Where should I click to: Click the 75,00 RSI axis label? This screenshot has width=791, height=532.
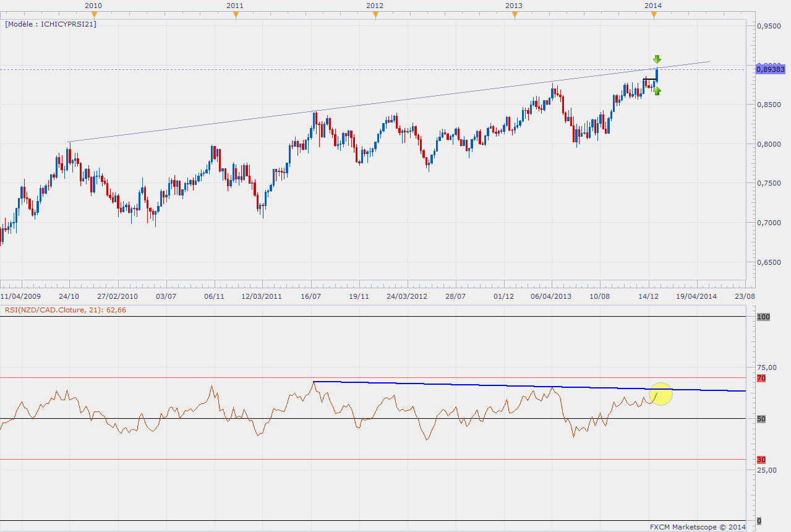pyautogui.click(x=767, y=367)
